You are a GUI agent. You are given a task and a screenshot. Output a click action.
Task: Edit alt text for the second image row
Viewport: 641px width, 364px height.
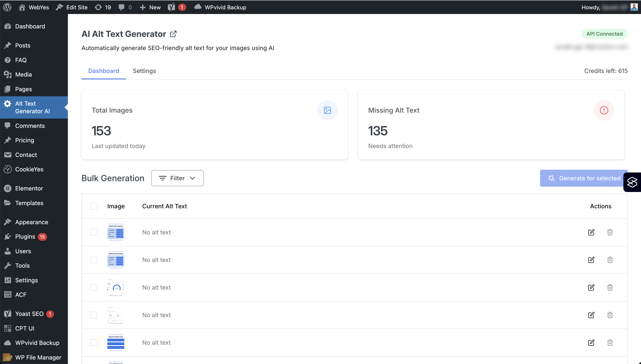tap(591, 260)
